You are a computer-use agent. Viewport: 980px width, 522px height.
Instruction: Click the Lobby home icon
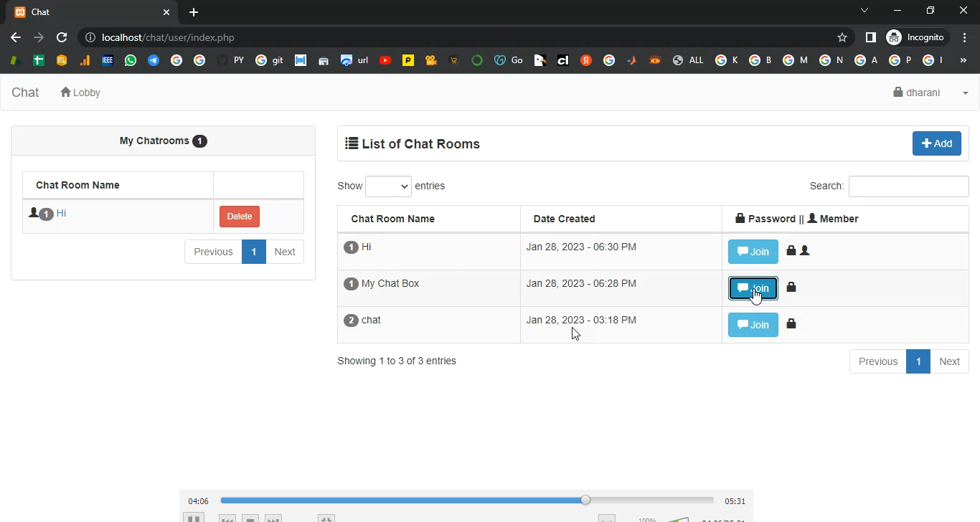pos(66,92)
